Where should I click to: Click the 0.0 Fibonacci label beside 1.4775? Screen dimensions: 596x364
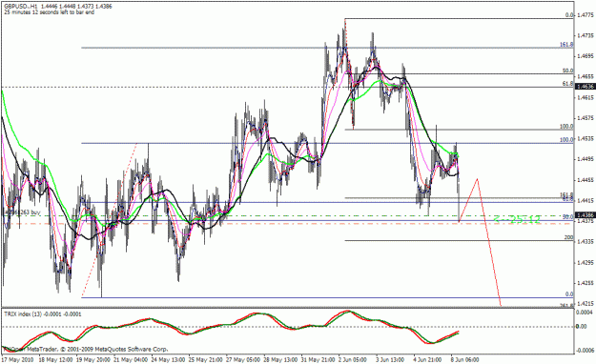(x=569, y=15)
